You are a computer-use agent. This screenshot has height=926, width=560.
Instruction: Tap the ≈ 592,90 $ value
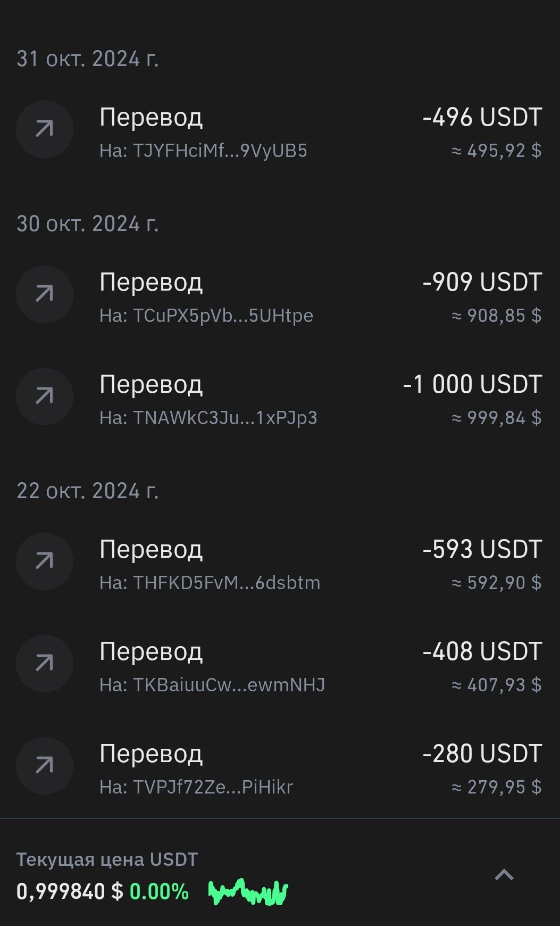(x=496, y=583)
